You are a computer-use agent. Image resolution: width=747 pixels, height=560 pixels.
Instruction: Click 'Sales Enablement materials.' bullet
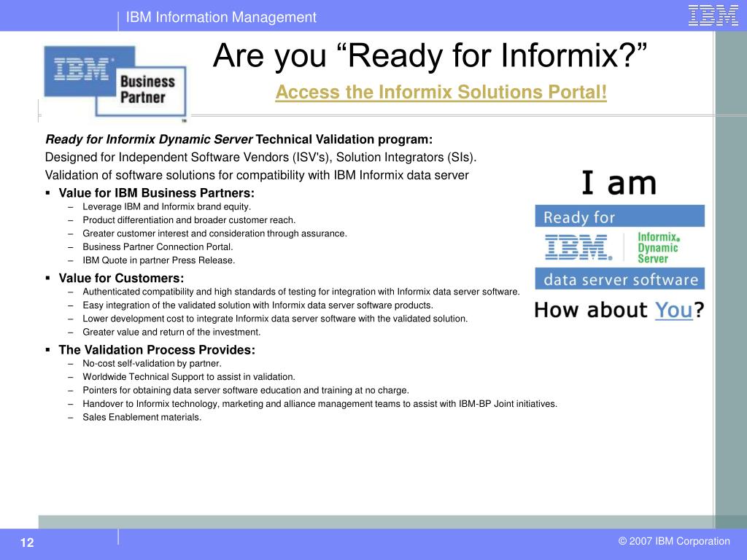point(142,417)
